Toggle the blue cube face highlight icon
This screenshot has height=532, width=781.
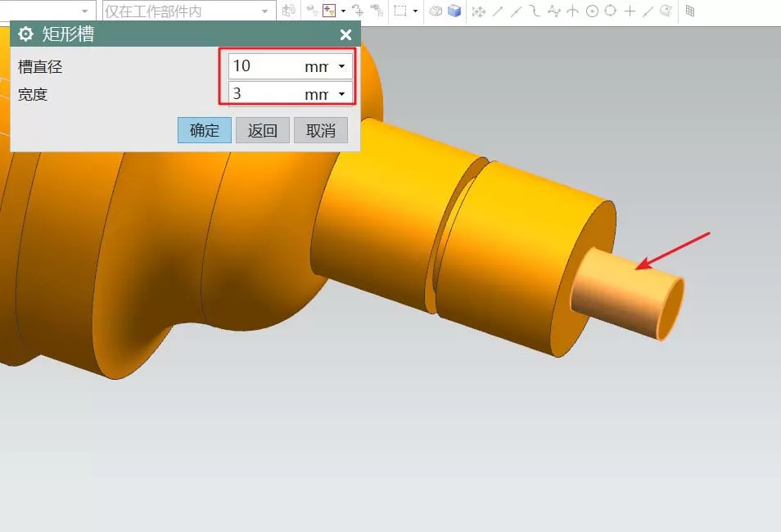point(454,11)
